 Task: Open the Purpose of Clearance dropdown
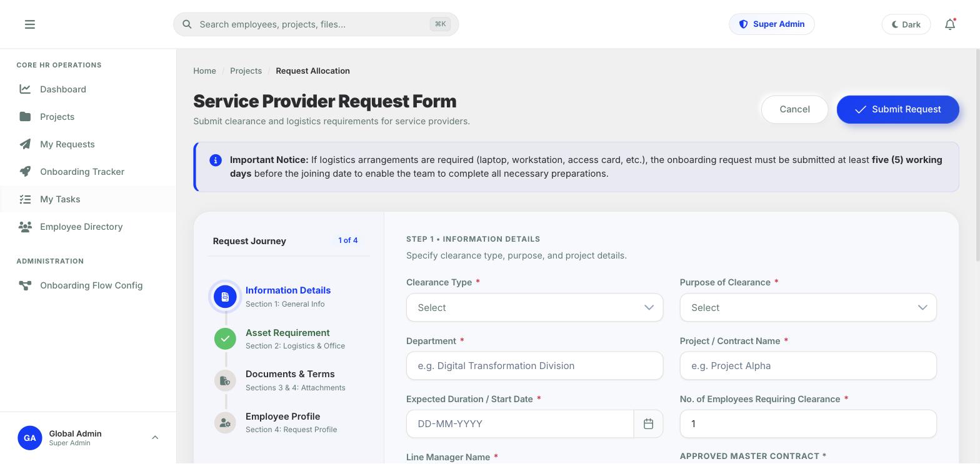pos(808,307)
